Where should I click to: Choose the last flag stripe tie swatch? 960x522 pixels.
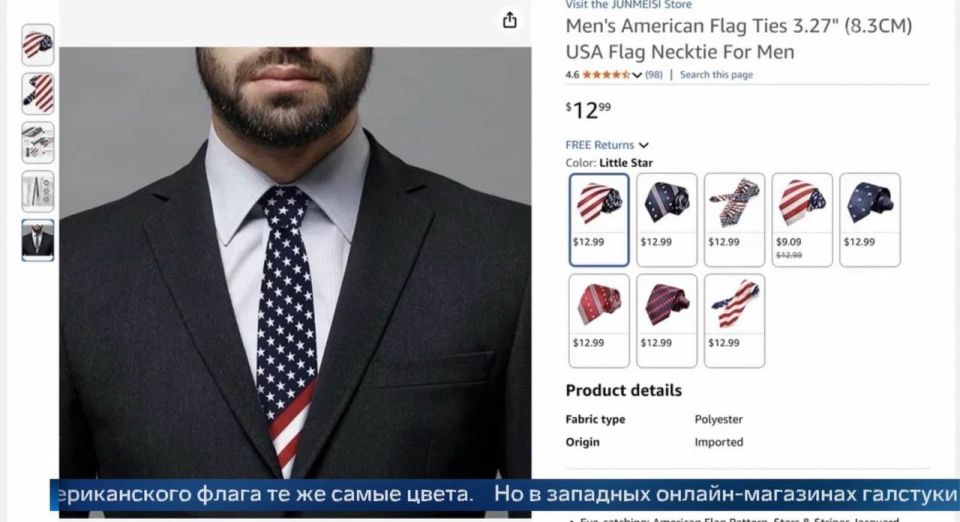pyautogui.click(x=734, y=321)
